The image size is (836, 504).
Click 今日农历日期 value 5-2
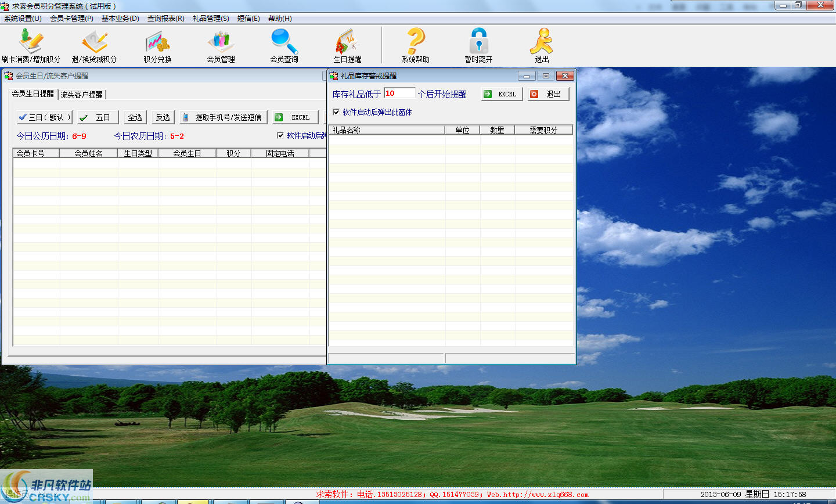pos(176,136)
